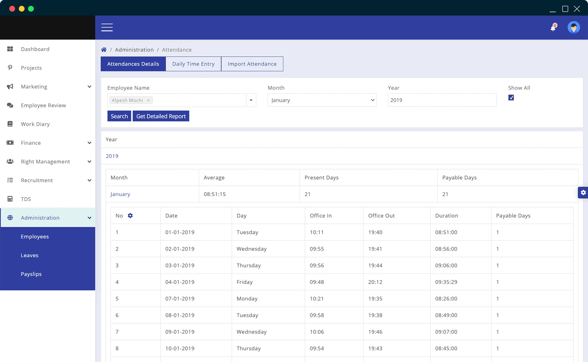Open the hamburger menu in the top bar
The image size is (588, 364).
coord(107,28)
